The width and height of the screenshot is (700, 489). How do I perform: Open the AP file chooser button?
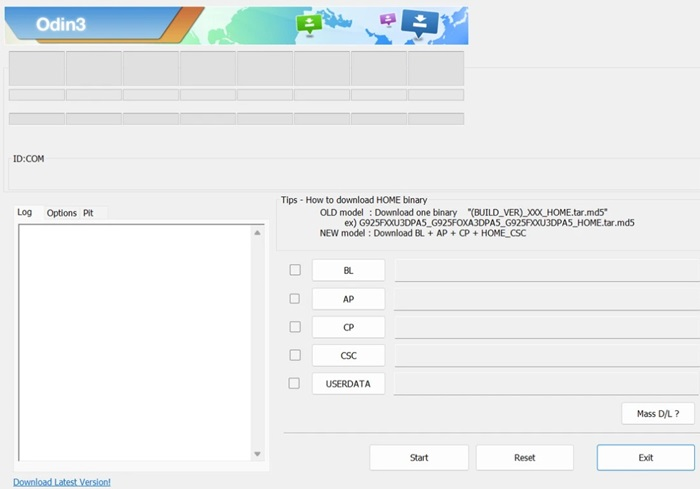click(x=348, y=298)
